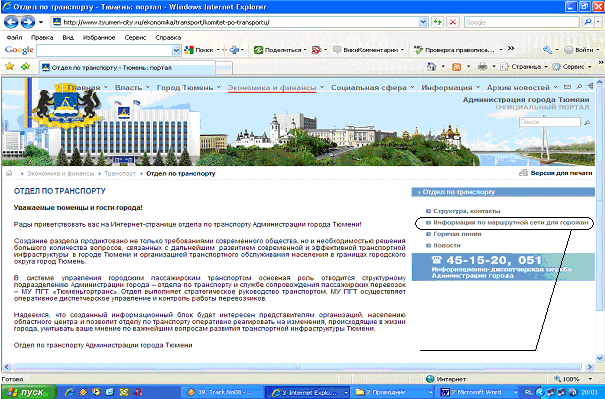This screenshot has height=399, width=605.
Task: Click the Структура, контакты sidebar link
Action: tap(466, 211)
